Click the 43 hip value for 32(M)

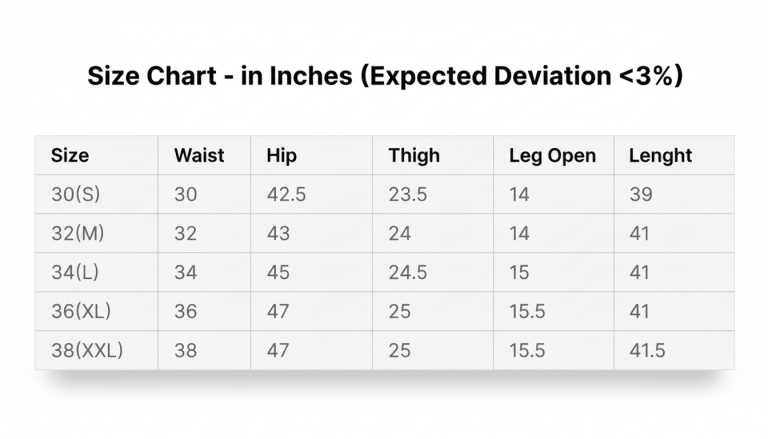(x=278, y=233)
